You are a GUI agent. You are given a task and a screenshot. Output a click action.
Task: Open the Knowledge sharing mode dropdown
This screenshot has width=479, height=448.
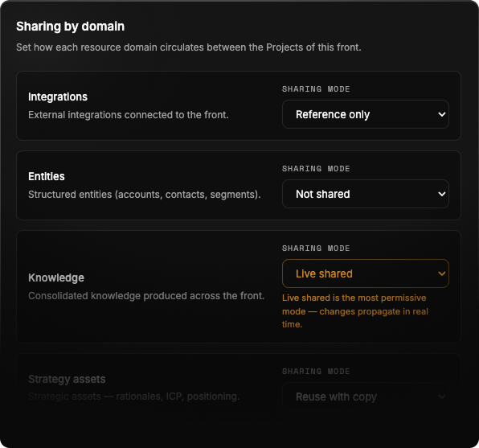[366, 273]
